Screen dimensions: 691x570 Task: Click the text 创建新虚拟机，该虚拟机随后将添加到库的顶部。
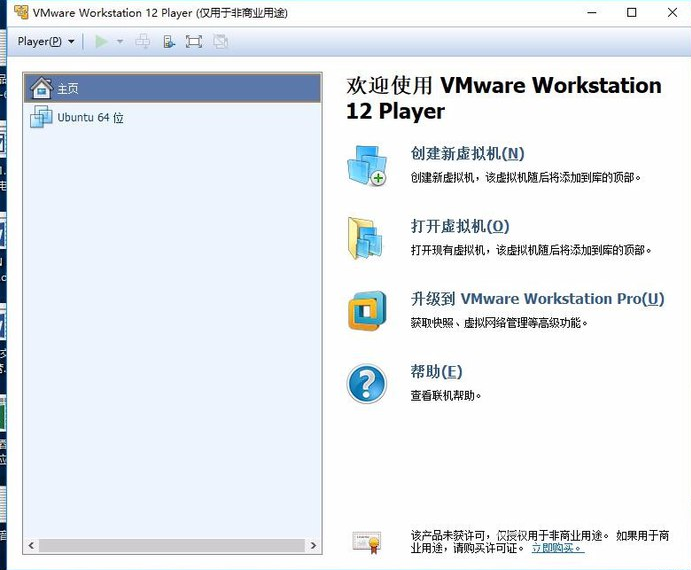525,178
